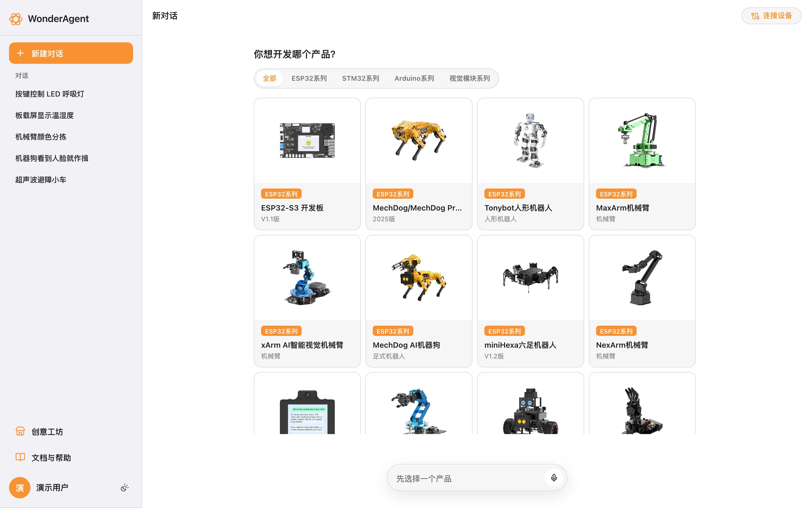Image resolution: width=812 pixels, height=508 pixels.
Task: Select the chat screen device thumbnail
Action: point(307,411)
